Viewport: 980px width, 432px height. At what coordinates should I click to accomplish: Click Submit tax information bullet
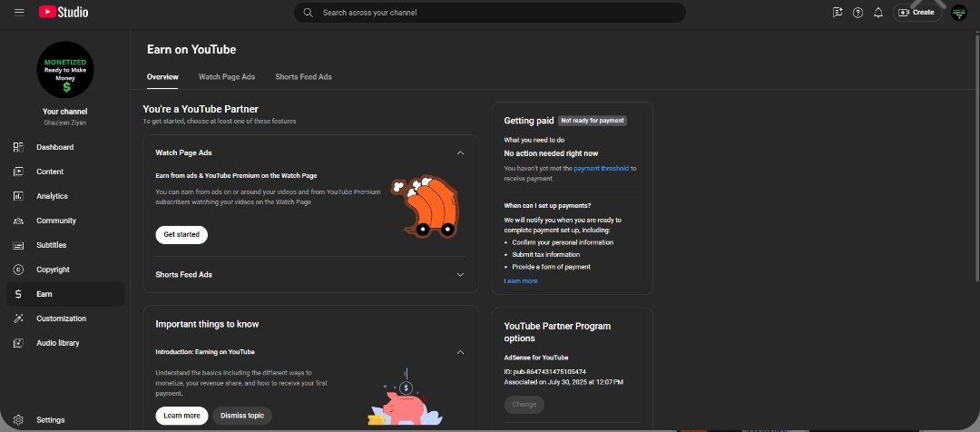point(545,254)
